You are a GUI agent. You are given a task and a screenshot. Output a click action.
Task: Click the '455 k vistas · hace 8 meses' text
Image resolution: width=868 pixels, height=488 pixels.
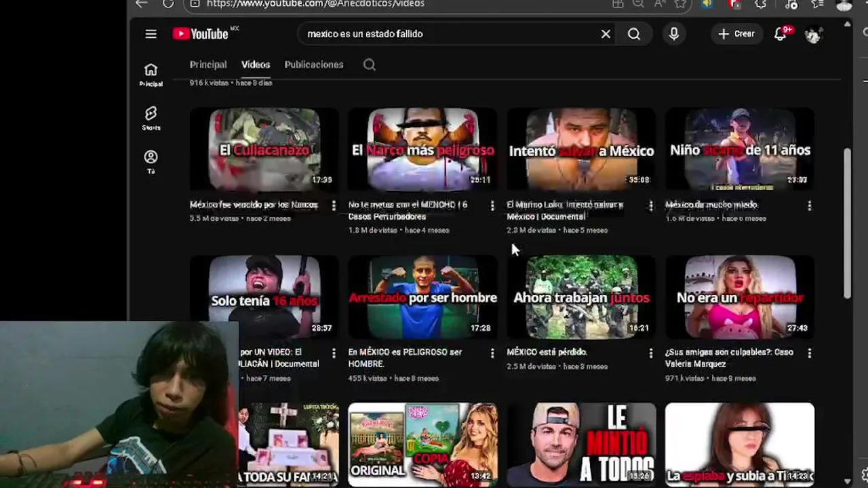[393, 378]
